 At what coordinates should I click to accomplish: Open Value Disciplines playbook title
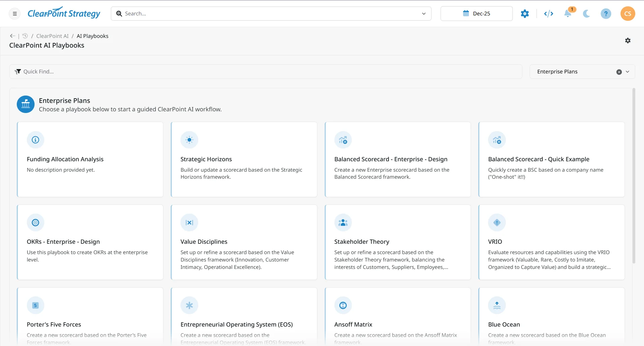pos(204,242)
